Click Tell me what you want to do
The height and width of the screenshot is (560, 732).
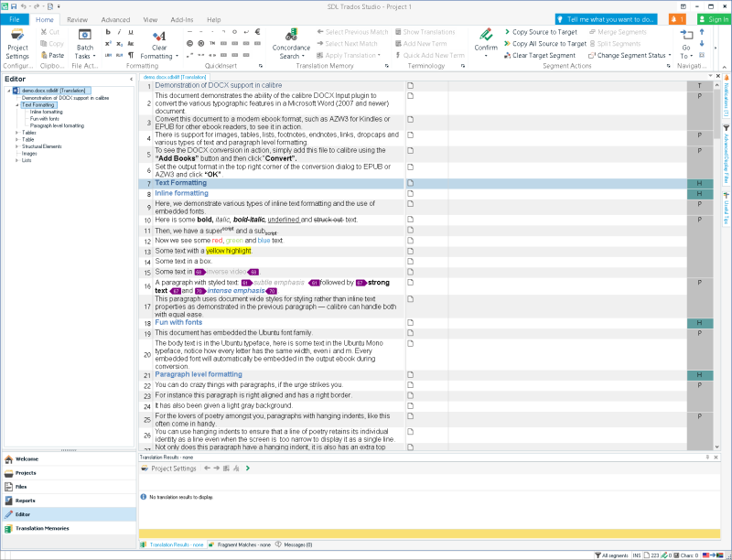coord(606,19)
